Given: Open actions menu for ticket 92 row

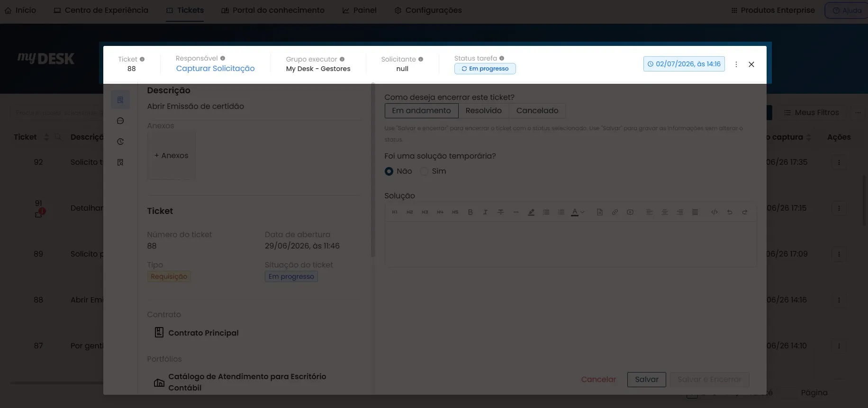Looking at the screenshot, I should pos(839,162).
